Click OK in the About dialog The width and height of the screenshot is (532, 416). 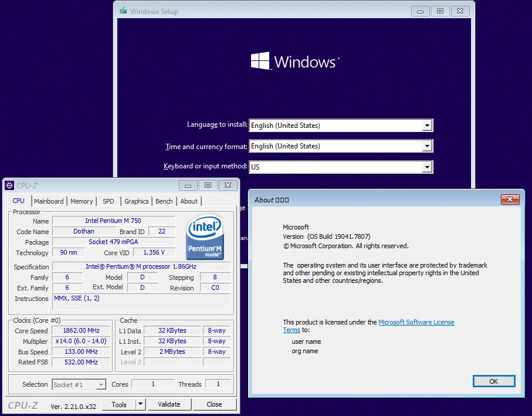click(494, 381)
